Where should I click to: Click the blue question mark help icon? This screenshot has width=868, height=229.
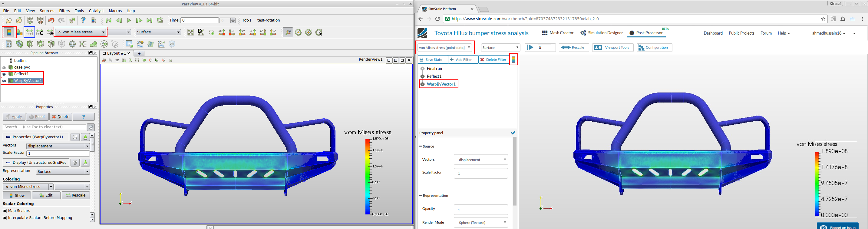[x=84, y=21]
